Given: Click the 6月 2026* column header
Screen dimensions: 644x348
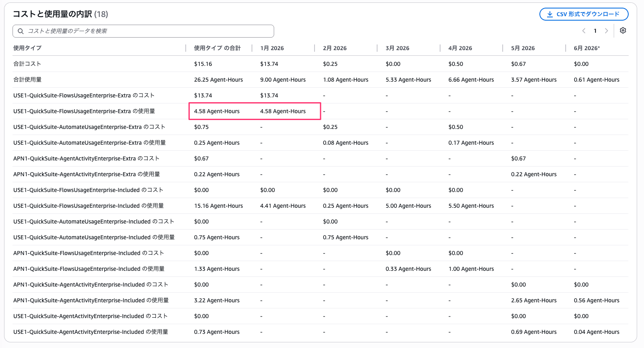Looking at the screenshot, I should pyautogui.click(x=587, y=48).
